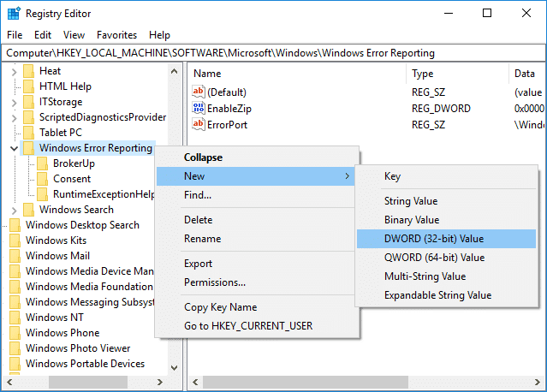Click the tree pane scroll up arrow
This screenshot has width=547, height=392.
[x=174, y=72]
